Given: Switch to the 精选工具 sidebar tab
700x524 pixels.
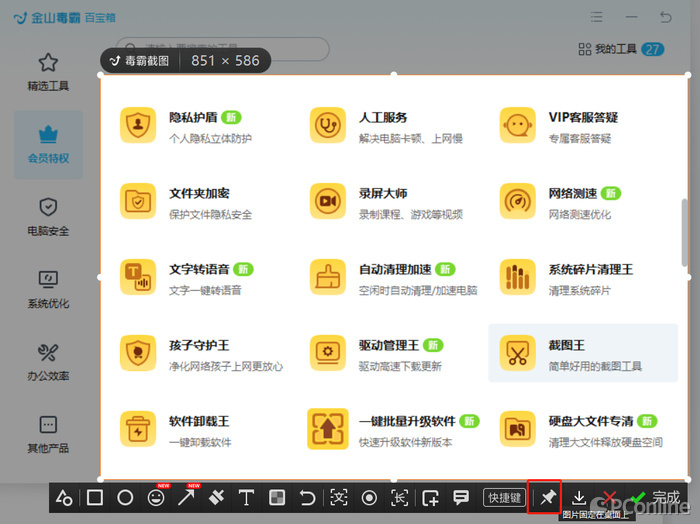Looking at the screenshot, I should tap(48, 72).
